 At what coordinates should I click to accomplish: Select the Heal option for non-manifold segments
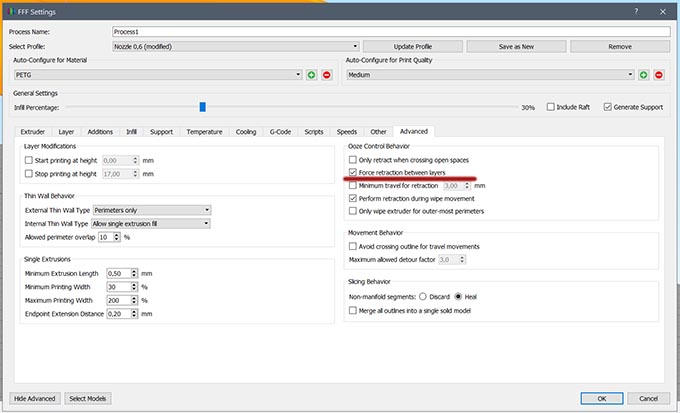(x=458, y=297)
